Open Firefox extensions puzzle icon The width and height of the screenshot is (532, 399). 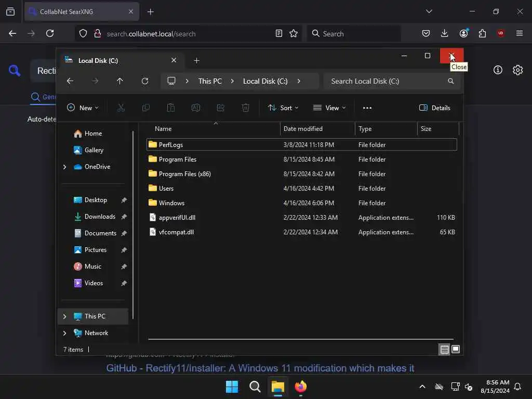[x=482, y=33]
